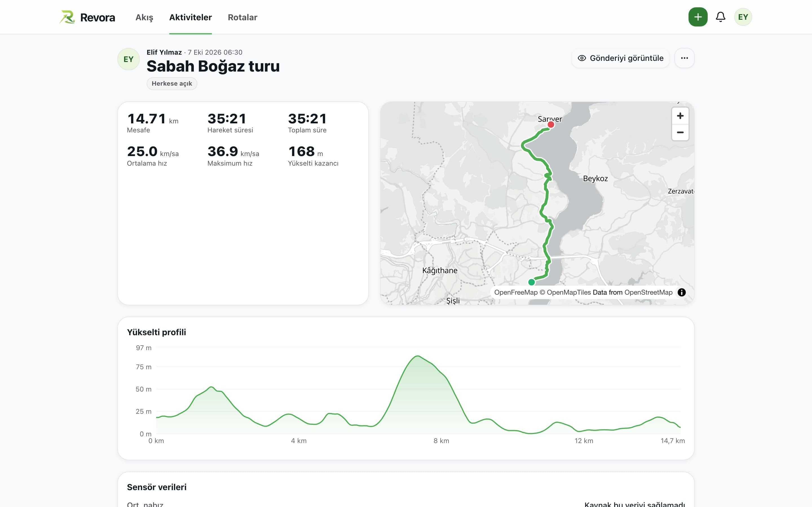812x507 pixels.
Task: Open the notifications bell
Action: coord(720,17)
